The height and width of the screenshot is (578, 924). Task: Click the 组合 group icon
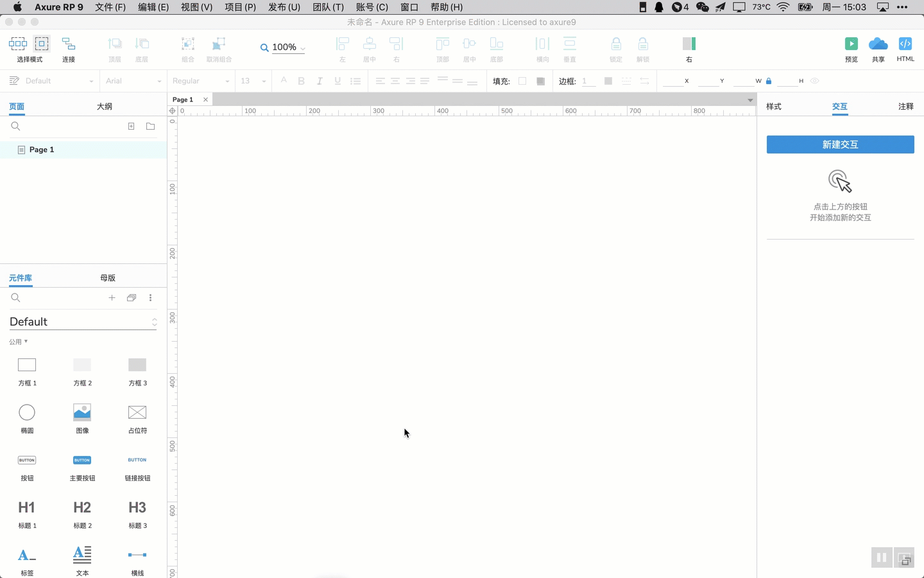[x=188, y=44]
